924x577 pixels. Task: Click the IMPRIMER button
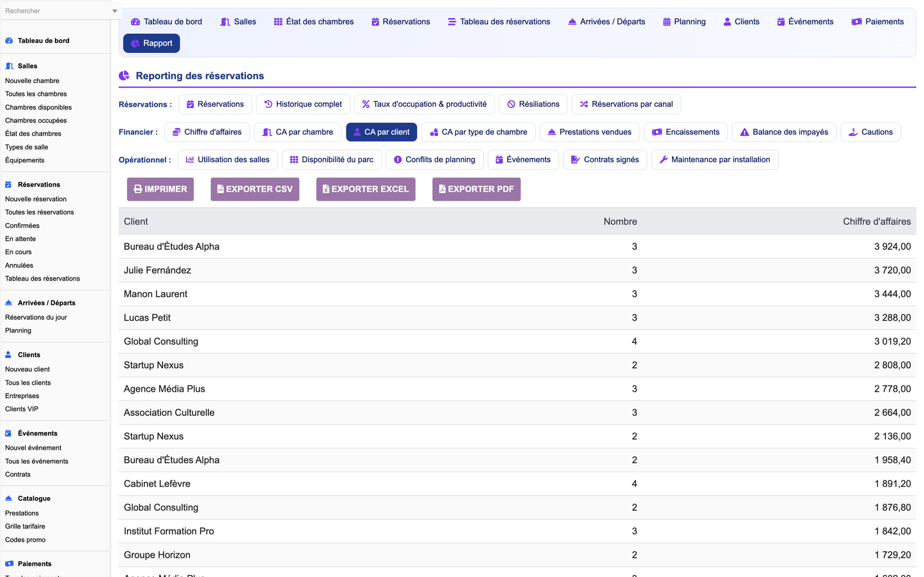[x=161, y=189]
